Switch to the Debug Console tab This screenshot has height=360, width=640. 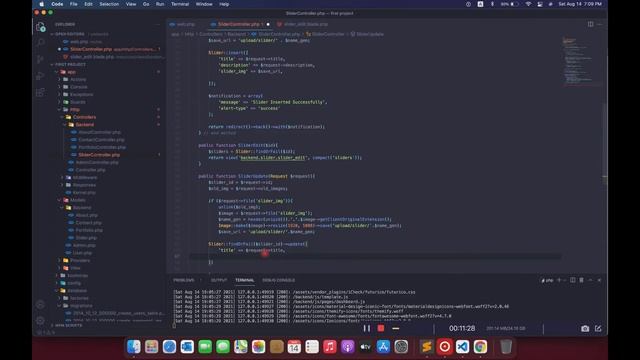(x=278, y=280)
